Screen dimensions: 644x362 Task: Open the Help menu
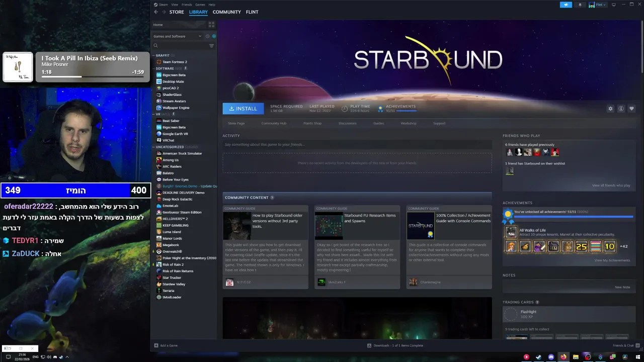click(212, 5)
